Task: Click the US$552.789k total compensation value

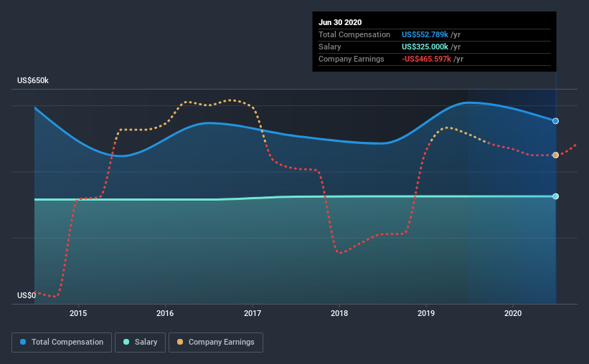Action: coord(425,34)
